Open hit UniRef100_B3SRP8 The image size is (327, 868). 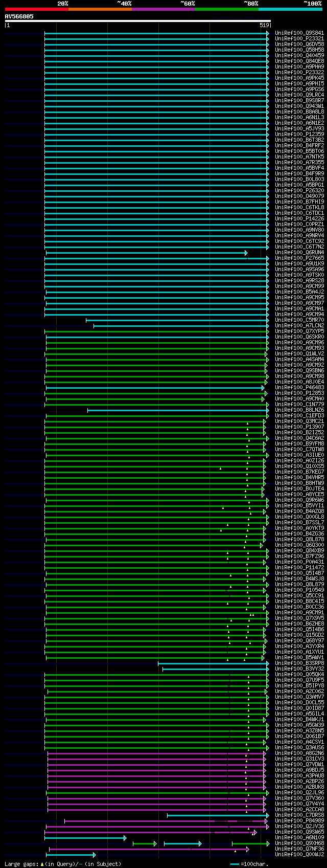pyautogui.click(x=299, y=663)
